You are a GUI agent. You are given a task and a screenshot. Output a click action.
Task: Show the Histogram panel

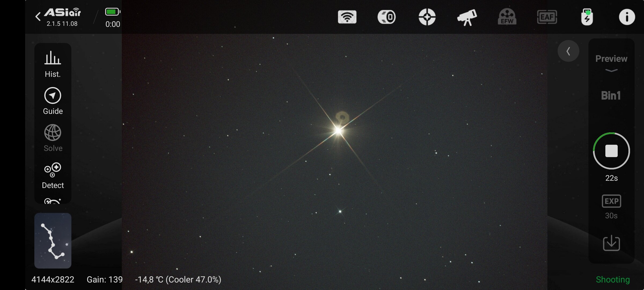[x=53, y=64]
